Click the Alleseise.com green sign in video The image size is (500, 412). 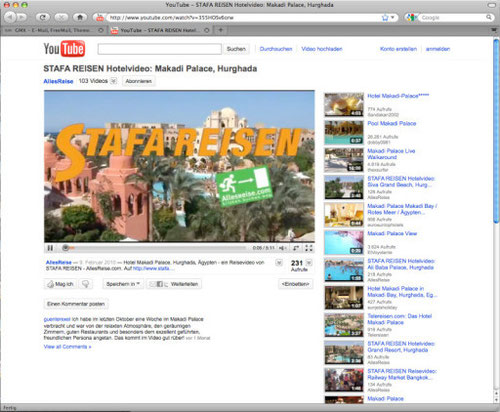coord(244,185)
